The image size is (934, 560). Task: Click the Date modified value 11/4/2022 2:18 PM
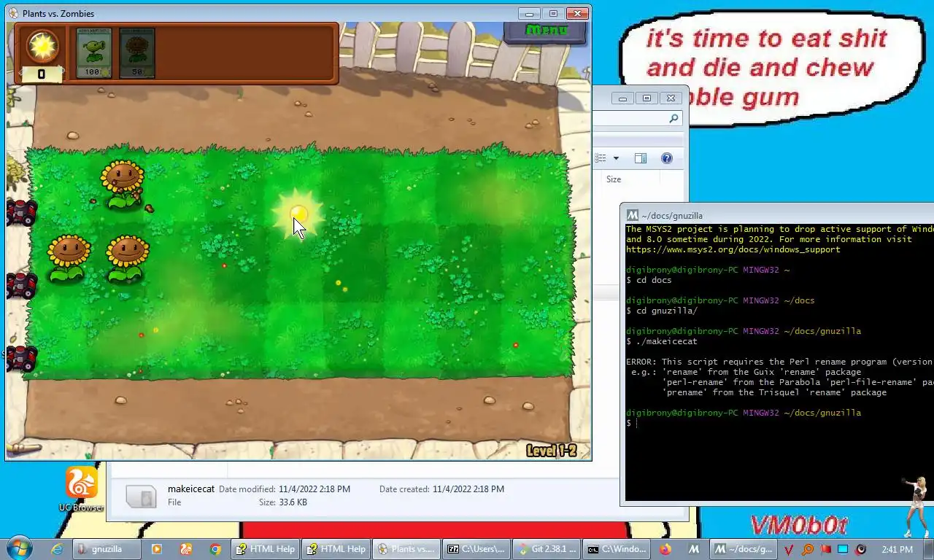(314, 489)
